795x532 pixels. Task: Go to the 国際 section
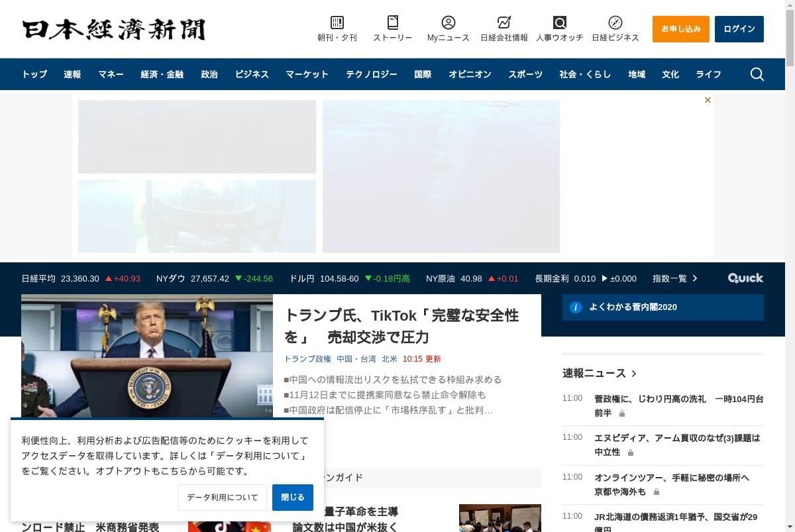click(423, 74)
